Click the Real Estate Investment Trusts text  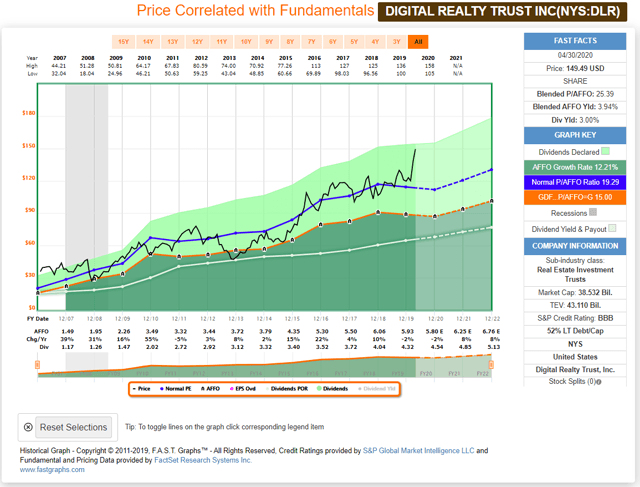(x=575, y=274)
